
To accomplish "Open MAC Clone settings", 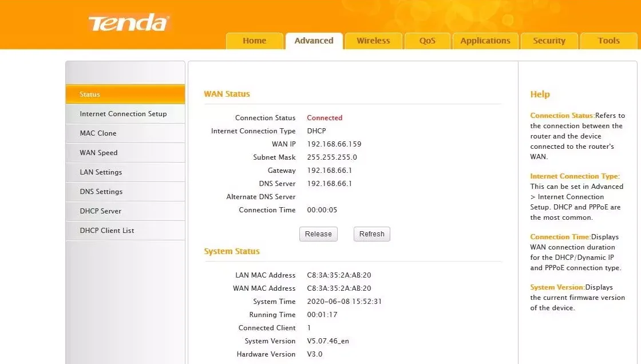I will [98, 133].
